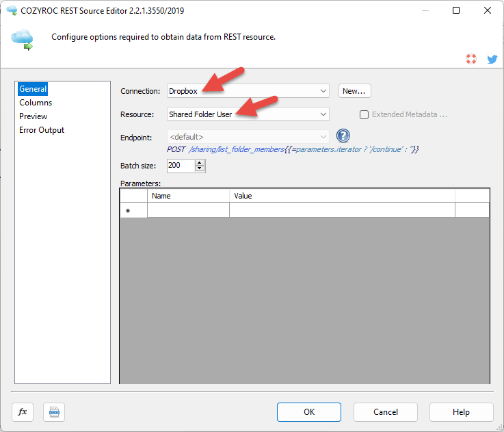Click the script/template icon button beside fx
Image resolution: width=504 pixels, height=432 pixels.
(54, 411)
